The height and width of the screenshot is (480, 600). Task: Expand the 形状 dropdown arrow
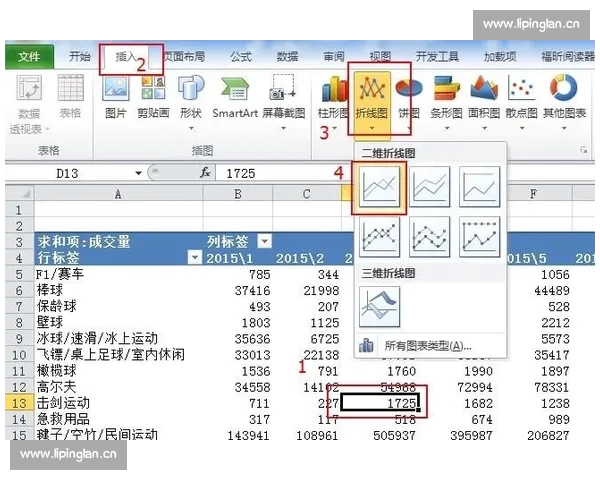click(x=191, y=128)
